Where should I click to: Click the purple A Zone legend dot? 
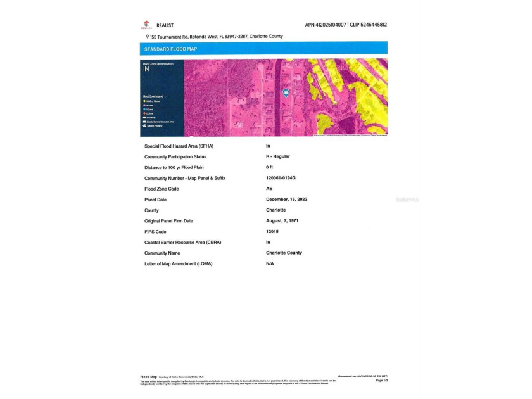coord(144,105)
